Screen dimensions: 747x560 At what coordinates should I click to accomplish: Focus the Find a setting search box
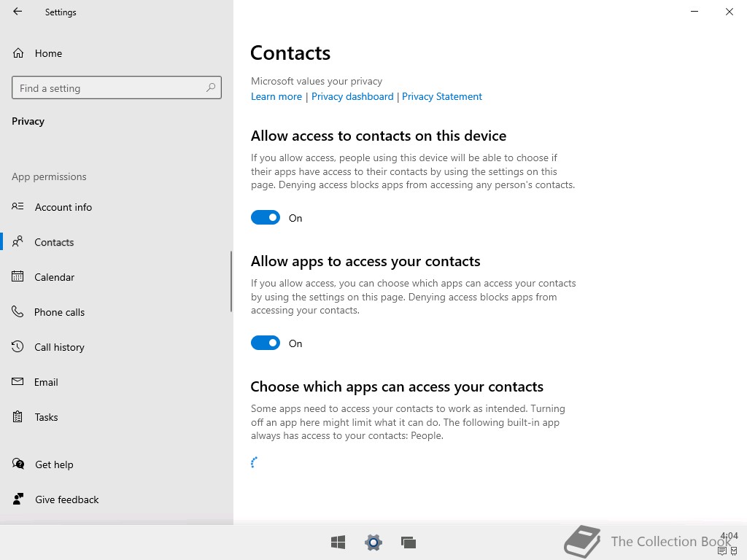click(117, 87)
